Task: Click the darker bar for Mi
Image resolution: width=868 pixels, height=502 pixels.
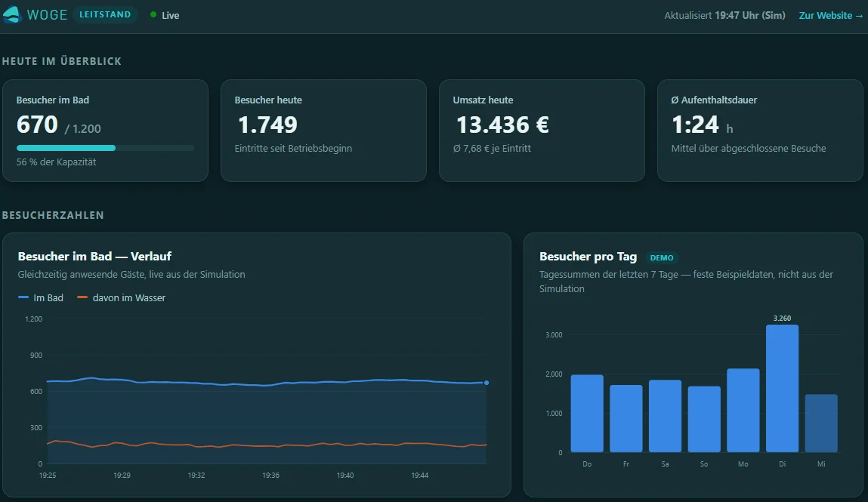Action: point(821,423)
